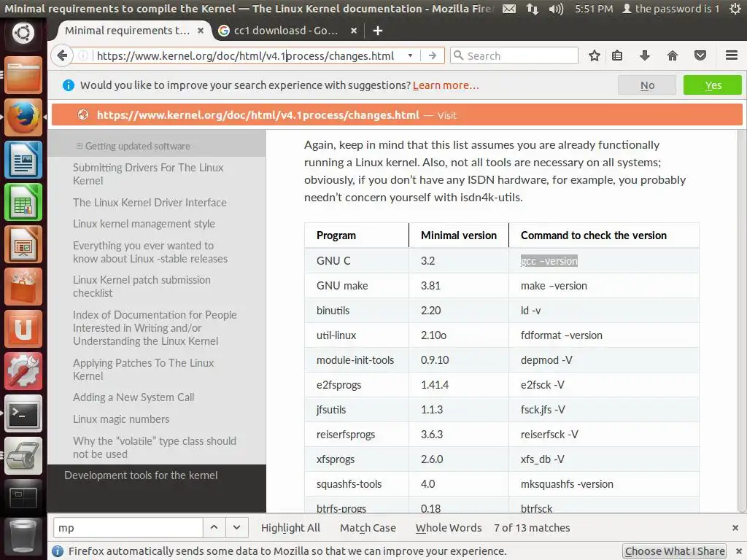This screenshot has width=747, height=560.
Task: Launch LibreOffice Impress
Action: point(23,244)
